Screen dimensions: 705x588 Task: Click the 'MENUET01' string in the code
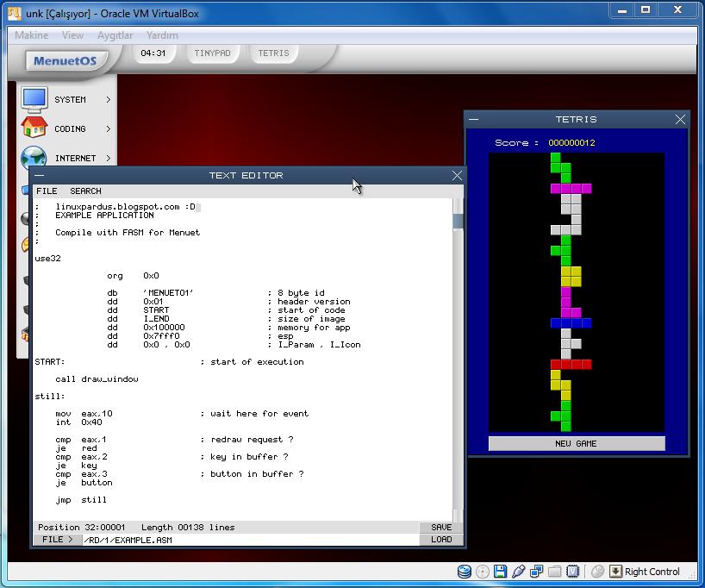click(168, 292)
